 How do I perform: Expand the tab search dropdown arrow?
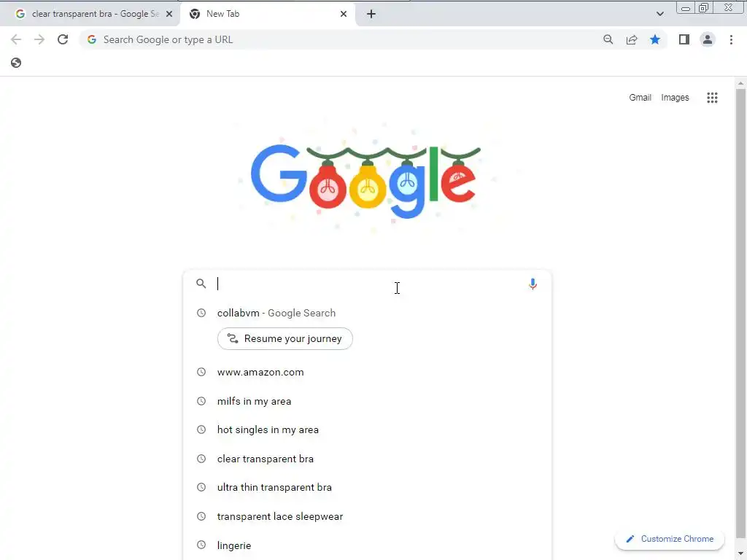point(659,14)
